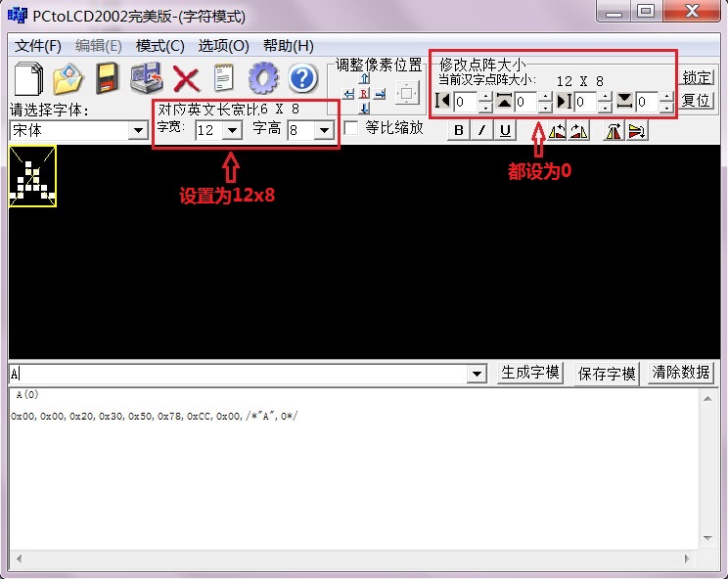Open settings with the gear icon

[263, 78]
